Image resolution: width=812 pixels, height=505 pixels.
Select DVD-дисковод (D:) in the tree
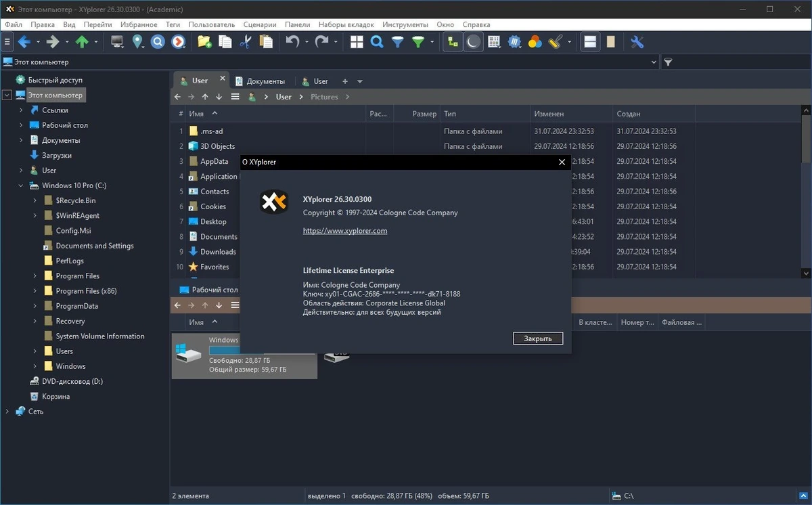[72, 382]
